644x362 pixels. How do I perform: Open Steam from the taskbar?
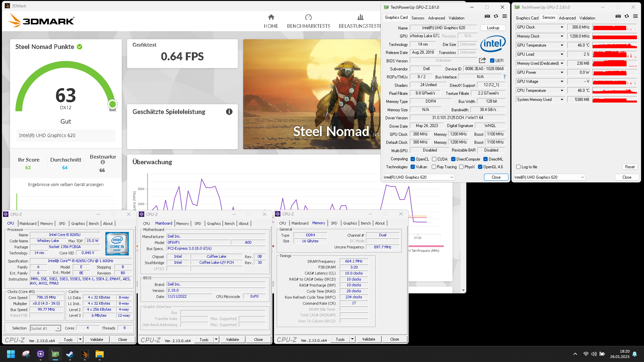coord(70,354)
